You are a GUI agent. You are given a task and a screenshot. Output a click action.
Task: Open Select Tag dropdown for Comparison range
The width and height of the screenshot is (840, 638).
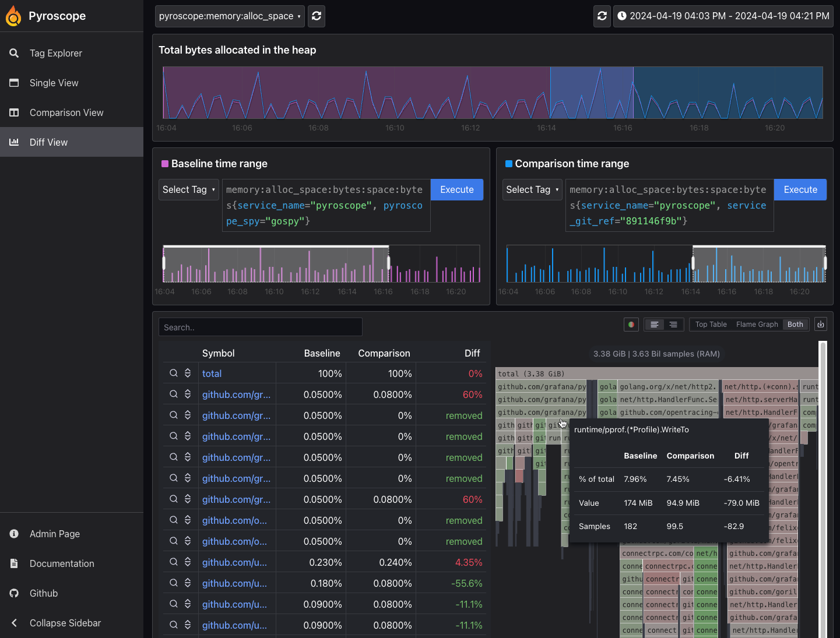tap(532, 190)
